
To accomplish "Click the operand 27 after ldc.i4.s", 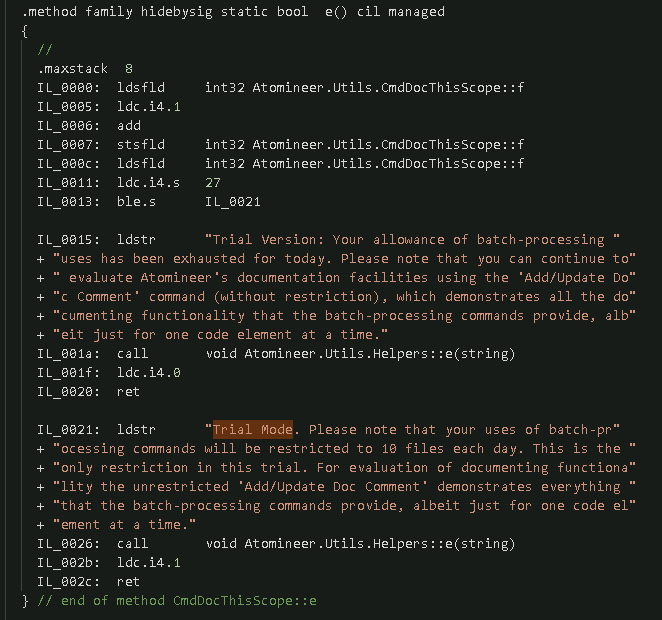I will pos(213,183).
